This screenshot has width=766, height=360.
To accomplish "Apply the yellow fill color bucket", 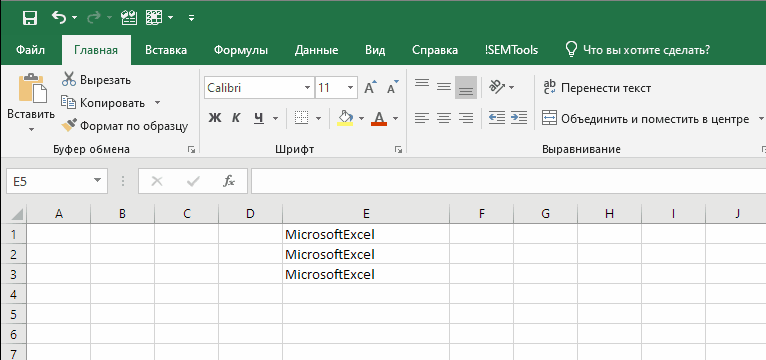I will (345, 118).
